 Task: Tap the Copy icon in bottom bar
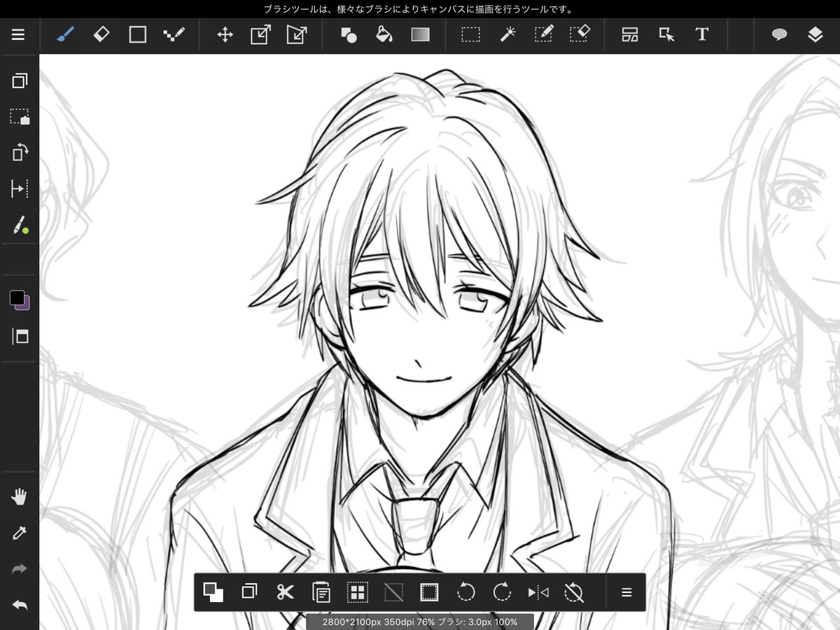pos(248,592)
